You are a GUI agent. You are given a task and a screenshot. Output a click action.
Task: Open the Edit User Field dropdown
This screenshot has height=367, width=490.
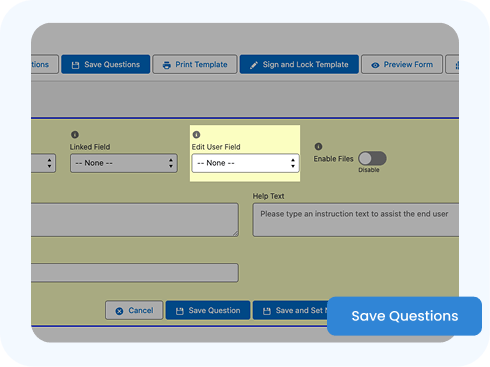[x=245, y=163]
